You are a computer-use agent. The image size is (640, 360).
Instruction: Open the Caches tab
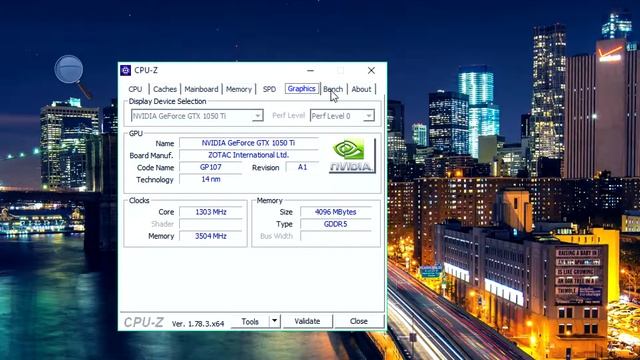(x=165, y=89)
